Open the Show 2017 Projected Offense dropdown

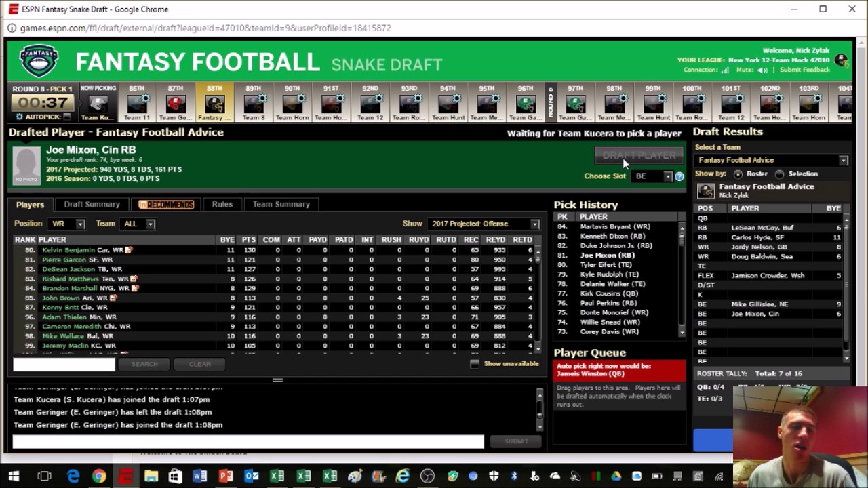484,224
